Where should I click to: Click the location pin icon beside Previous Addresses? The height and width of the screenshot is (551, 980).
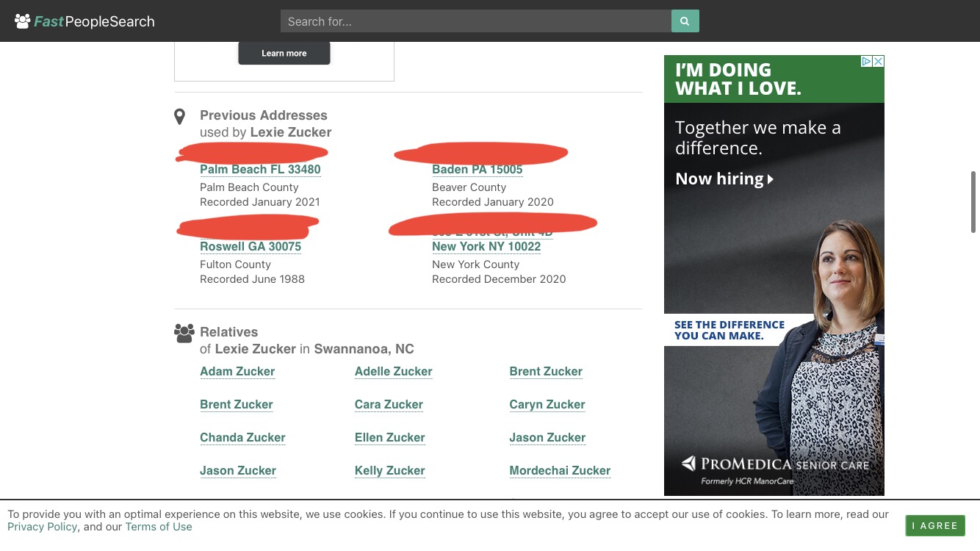point(179,117)
